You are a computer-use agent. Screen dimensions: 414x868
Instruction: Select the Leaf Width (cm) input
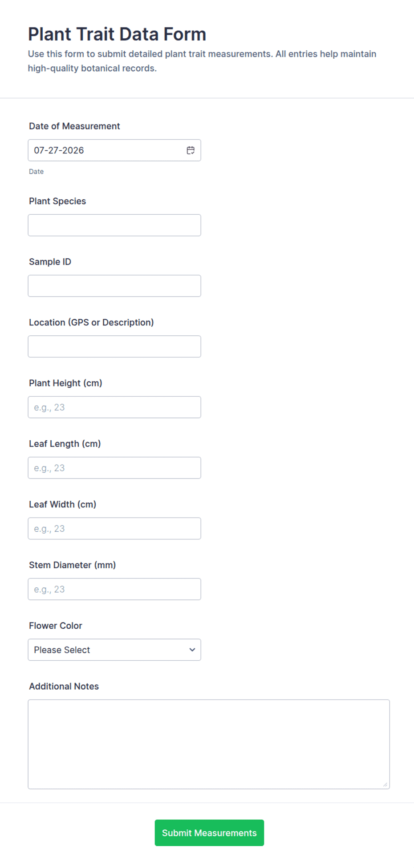[114, 528]
